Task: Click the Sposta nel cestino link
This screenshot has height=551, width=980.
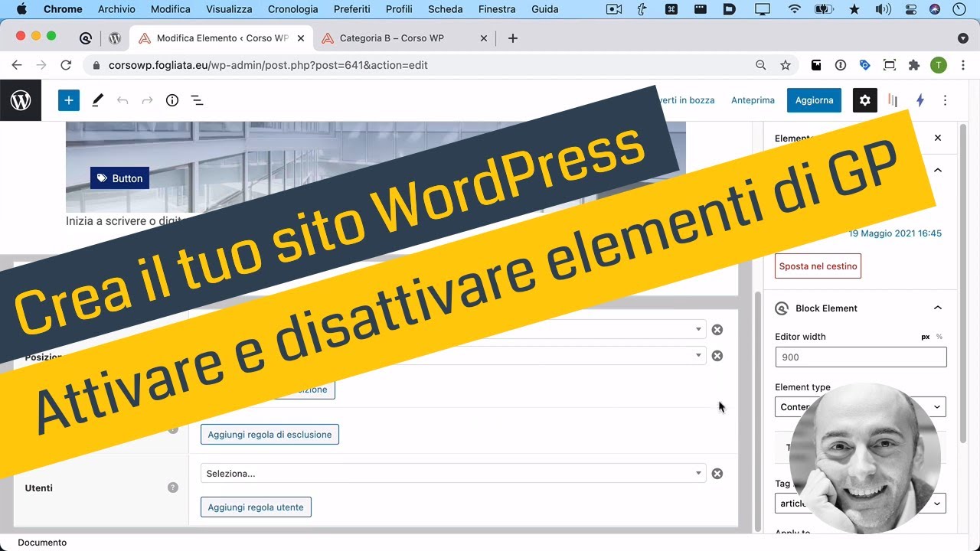Action: [x=818, y=266]
